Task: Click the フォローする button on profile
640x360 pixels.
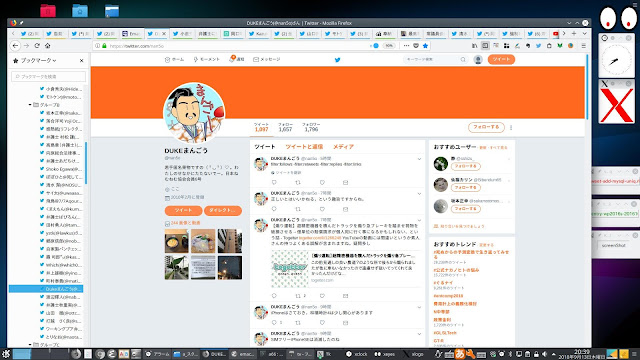Action: (x=486, y=127)
